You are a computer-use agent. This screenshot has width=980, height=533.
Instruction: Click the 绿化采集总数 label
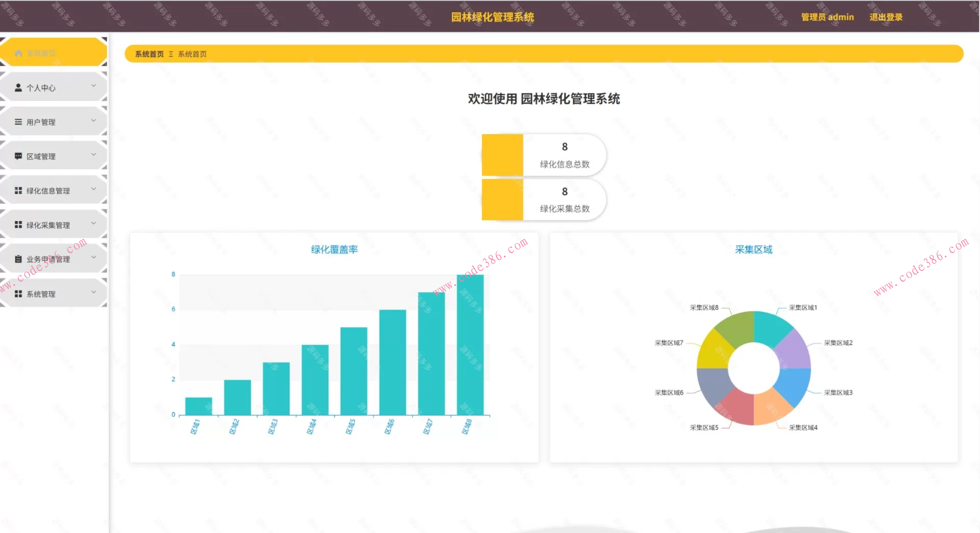pyautogui.click(x=565, y=209)
